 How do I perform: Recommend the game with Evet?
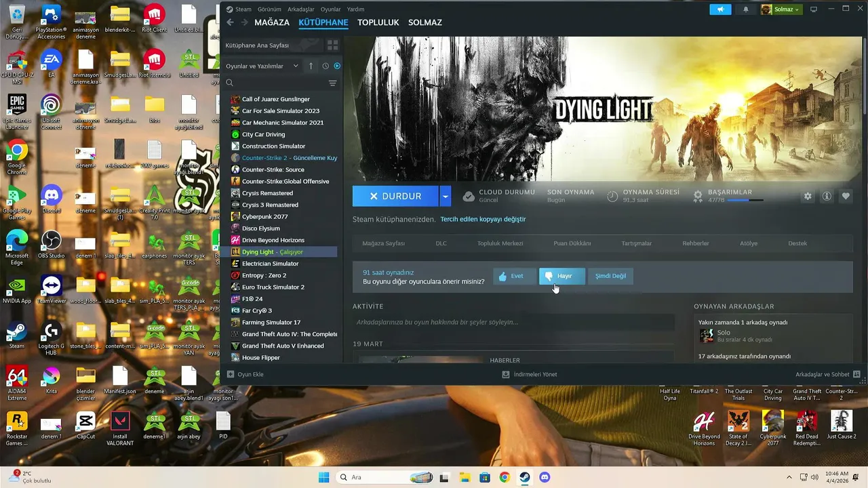(514, 276)
